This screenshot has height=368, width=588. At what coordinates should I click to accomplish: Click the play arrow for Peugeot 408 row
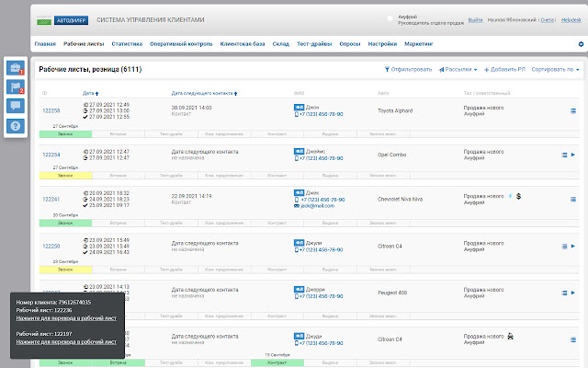pyautogui.click(x=573, y=293)
